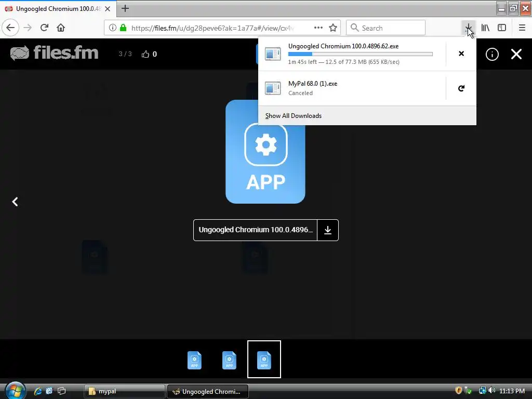Open the browser hamburger menu
The width and height of the screenshot is (532, 399).
[x=522, y=28]
